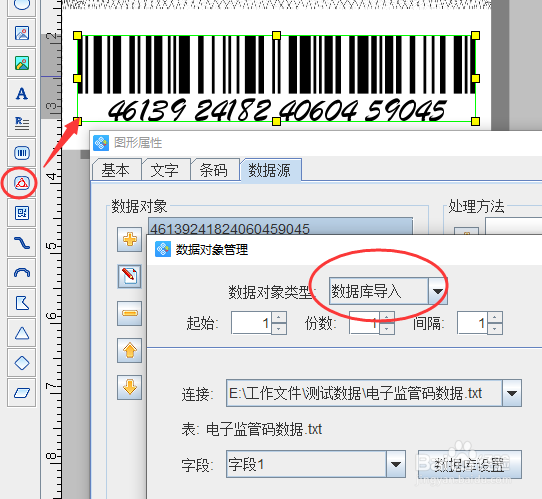Select the text A tool
Screen dimensions: 542x499
pos(21,93)
